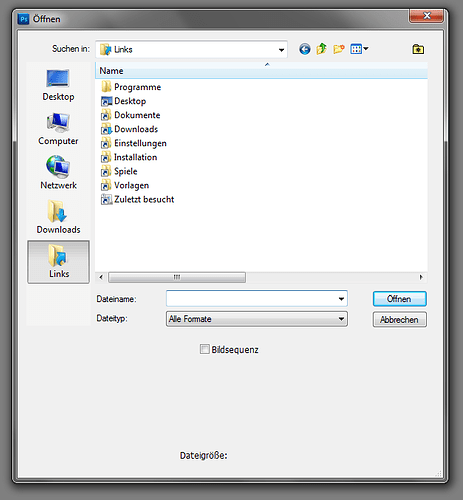The height and width of the screenshot is (500, 463).
Task: Select the Zuletzt besucht shortcut
Action: point(138,199)
